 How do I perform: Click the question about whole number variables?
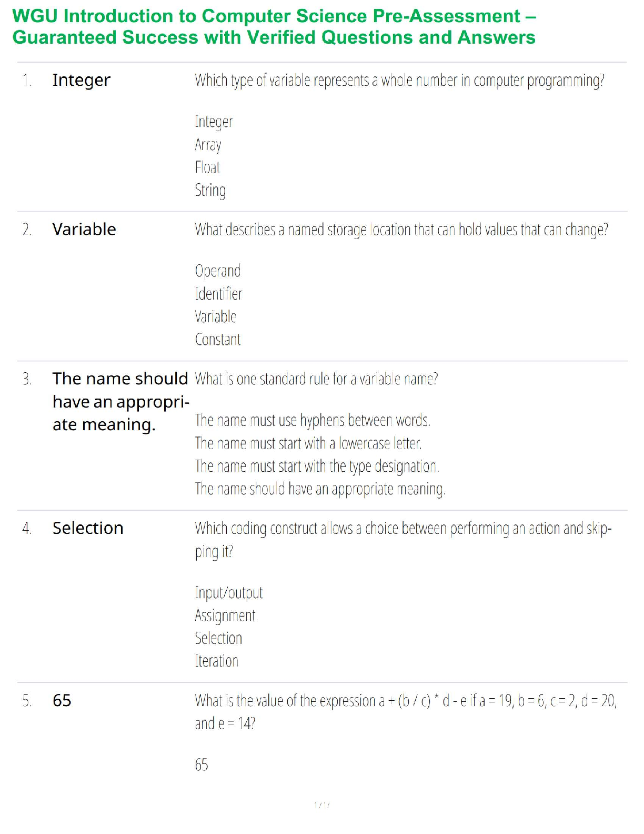point(399,81)
